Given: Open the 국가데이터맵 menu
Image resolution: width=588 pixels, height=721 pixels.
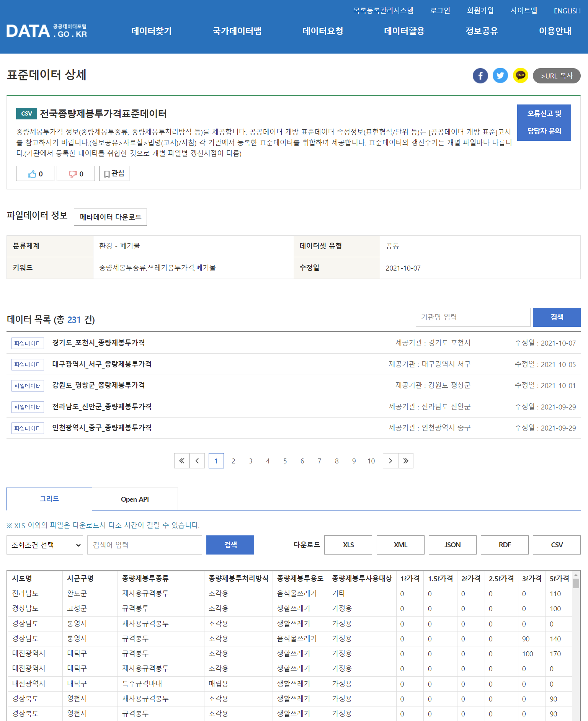Looking at the screenshot, I should click(x=237, y=31).
